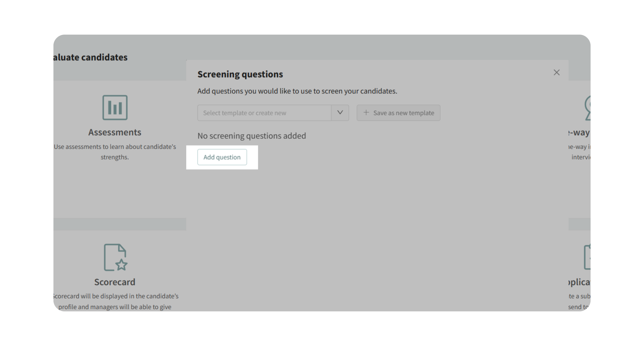The image size is (644, 346).
Task: Click the Select template input field
Action: (x=264, y=113)
